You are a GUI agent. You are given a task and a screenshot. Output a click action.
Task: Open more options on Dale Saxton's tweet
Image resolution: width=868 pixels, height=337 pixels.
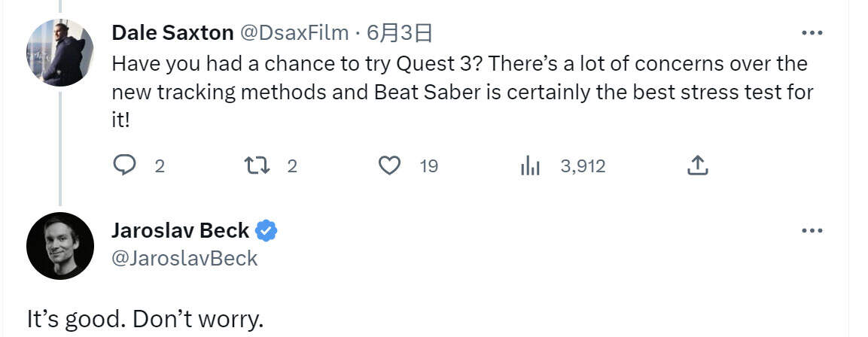click(x=812, y=33)
